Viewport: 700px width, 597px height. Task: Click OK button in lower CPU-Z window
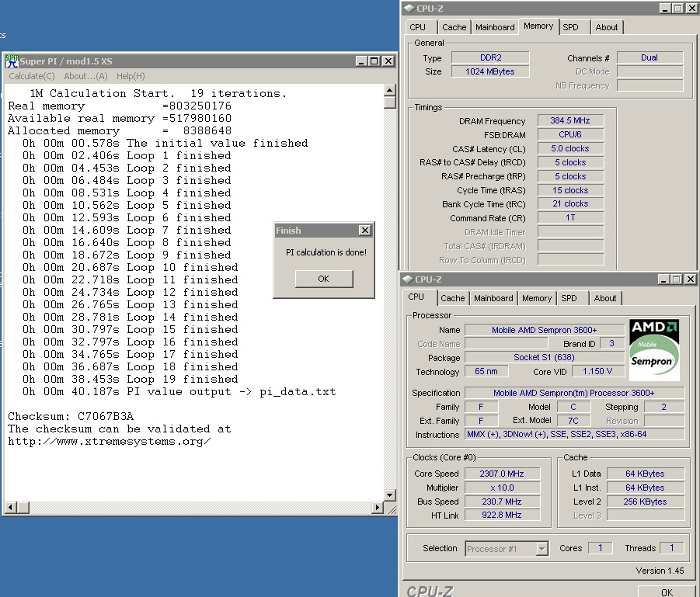tap(667, 592)
